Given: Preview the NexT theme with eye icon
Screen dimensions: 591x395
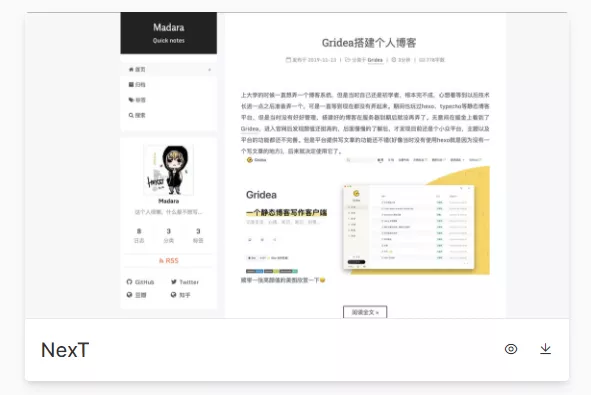Looking at the screenshot, I should coord(511,349).
